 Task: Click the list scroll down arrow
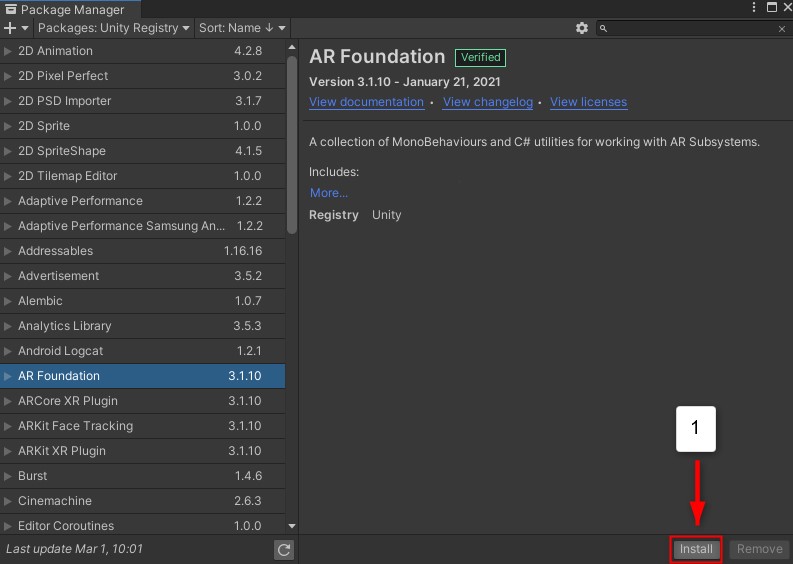(292, 526)
